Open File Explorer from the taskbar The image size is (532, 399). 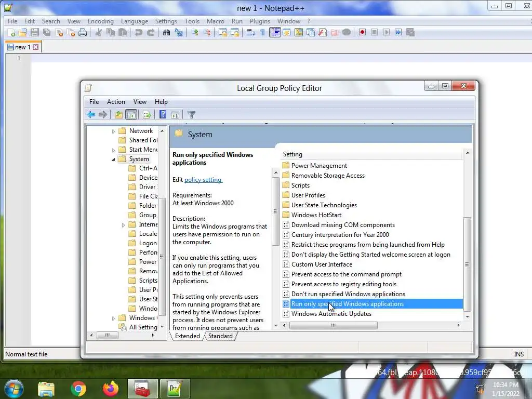(46, 389)
